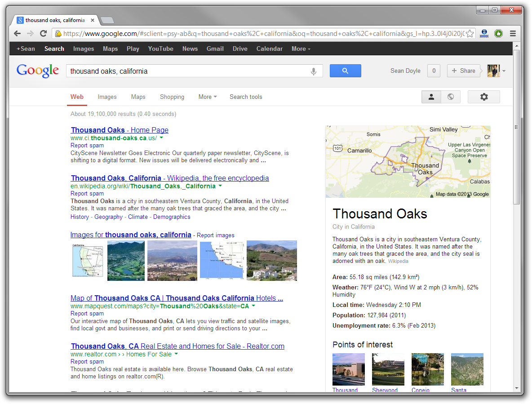Image resolution: width=532 pixels, height=404 pixels.
Task: Open a new tab next to the current tab
Action: (107, 20)
